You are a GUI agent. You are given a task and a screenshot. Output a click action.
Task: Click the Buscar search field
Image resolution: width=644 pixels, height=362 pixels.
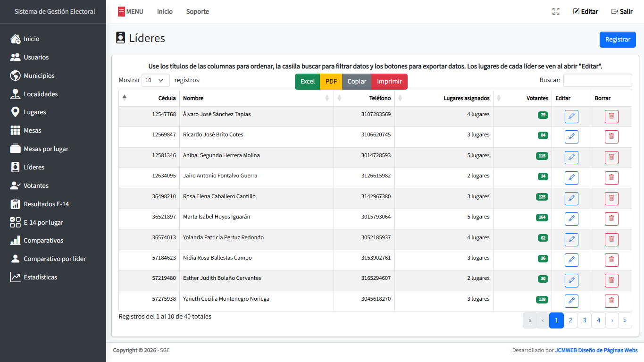point(598,80)
